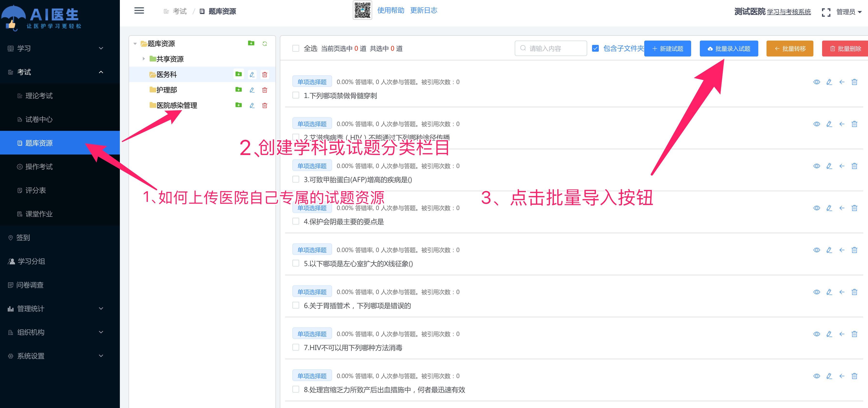Delete the 医院感染管理 folder
The image size is (868, 408).
point(265,105)
